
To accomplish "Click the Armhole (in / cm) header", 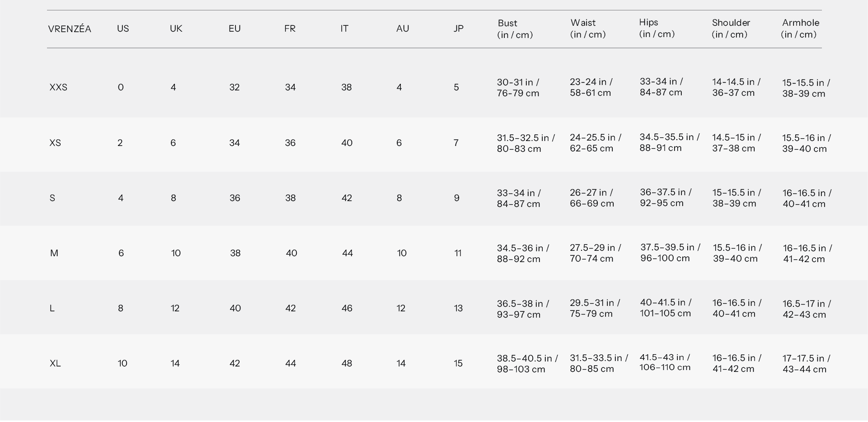I will click(x=800, y=28).
